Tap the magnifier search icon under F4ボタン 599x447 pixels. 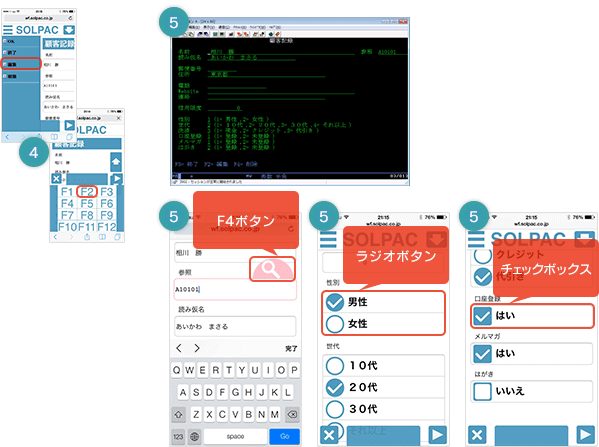click(x=272, y=269)
